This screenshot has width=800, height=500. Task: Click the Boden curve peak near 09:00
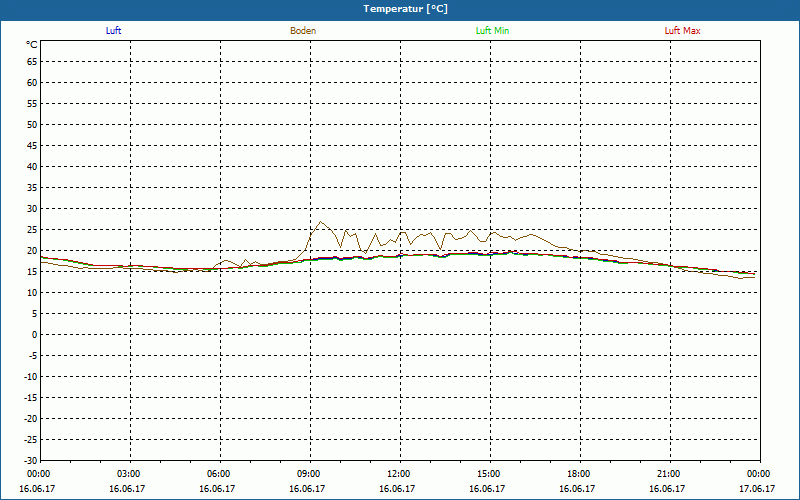(320, 221)
